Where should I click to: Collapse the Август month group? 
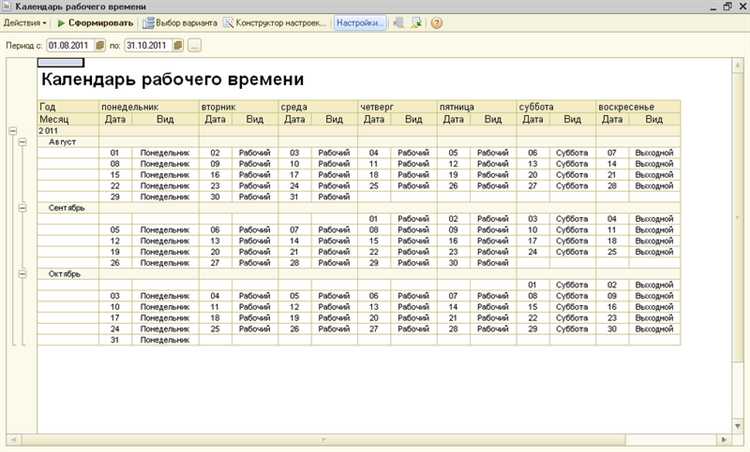pos(21,142)
